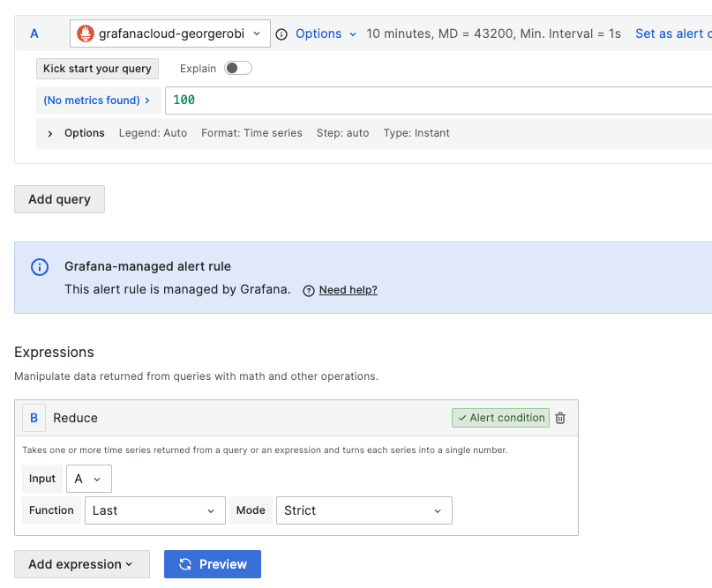Open the Function dropdown showing Last
712x588 pixels.
pos(155,510)
